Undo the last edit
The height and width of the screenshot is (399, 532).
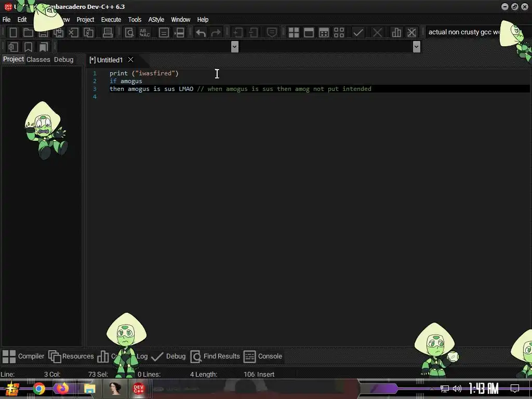[x=201, y=33]
